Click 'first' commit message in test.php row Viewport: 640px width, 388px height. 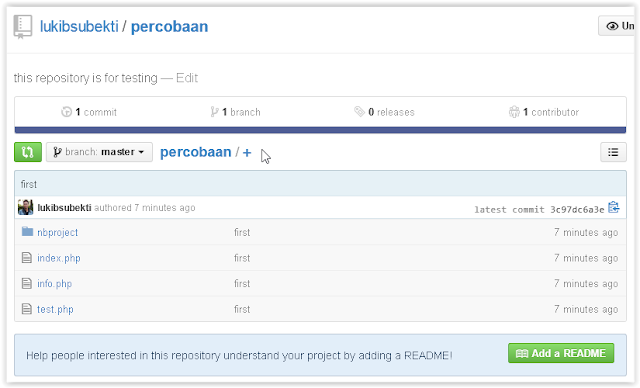242,309
